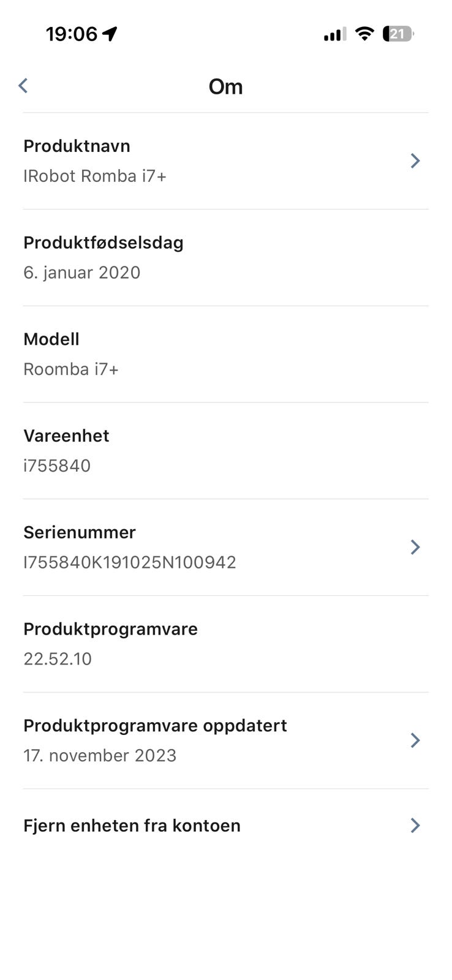This screenshot has height=980, width=452.
Task: Tap the cellular signal bars icon
Action: [335, 34]
